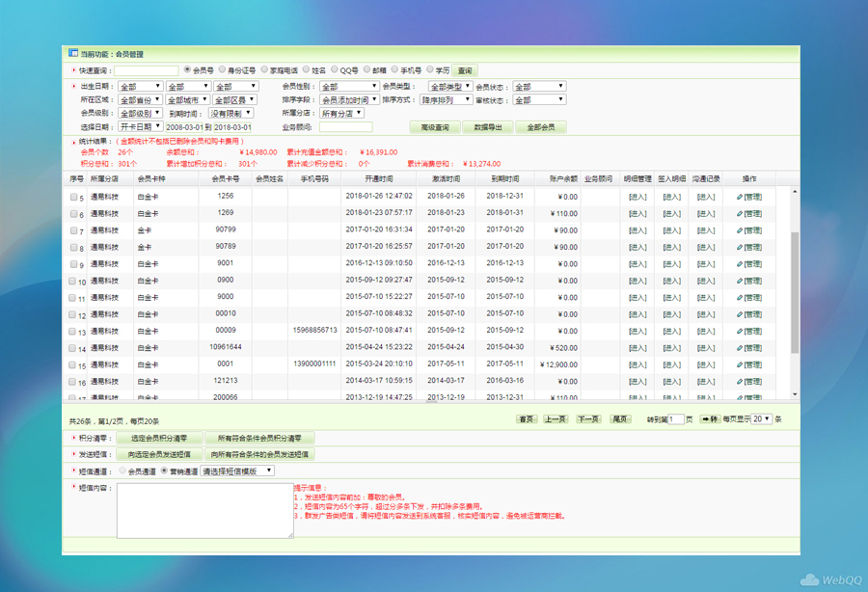Click the 管理 pencil icon in row 5
The height and width of the screenshot is (592, 868).
(x=740, y=197)
